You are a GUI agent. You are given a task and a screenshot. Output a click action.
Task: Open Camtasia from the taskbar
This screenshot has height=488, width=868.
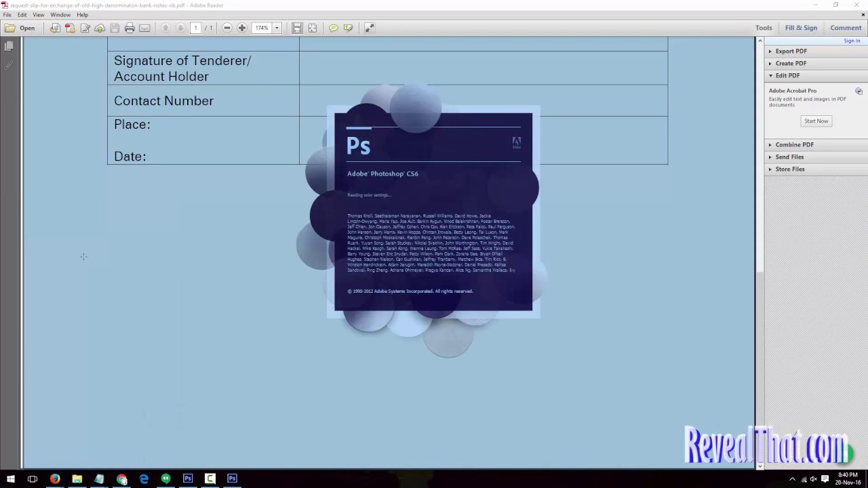(x=210, y=479)
